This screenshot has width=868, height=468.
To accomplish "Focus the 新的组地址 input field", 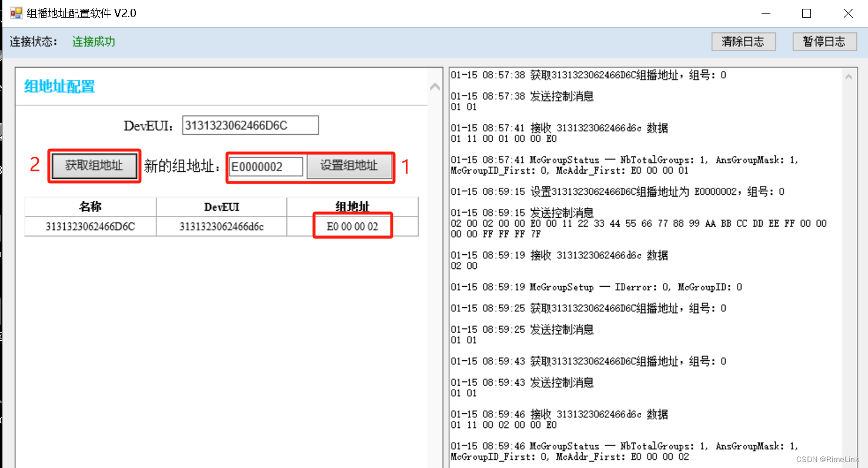I will coord(266,167).
